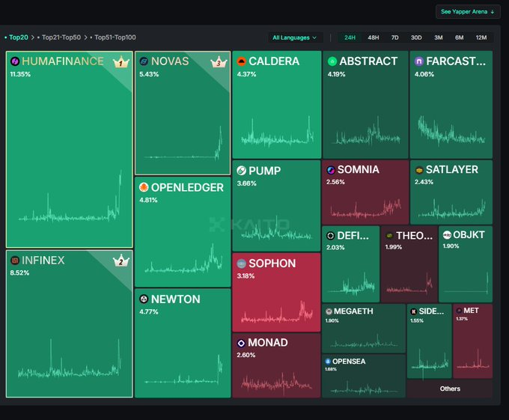This screenshot has height=420, width=509.
Task: Click the See Yapper Arena button
Action: pyautogui.click(x=468, y=12)
